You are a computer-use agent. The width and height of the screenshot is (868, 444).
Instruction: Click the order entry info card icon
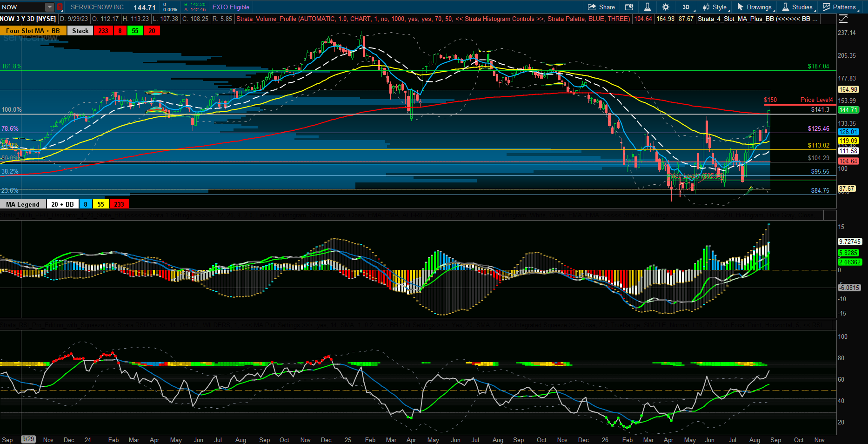point(629,7)
